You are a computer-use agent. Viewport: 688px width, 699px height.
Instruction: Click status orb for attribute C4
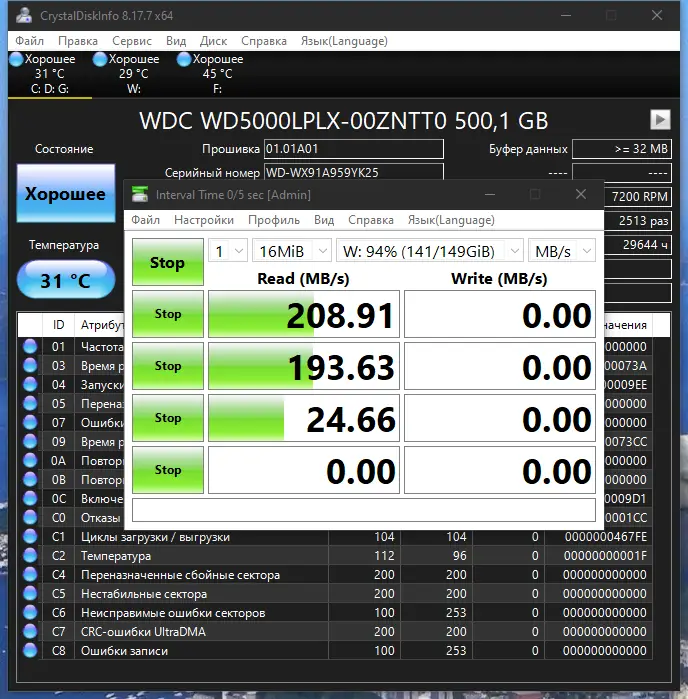[30, 575]
